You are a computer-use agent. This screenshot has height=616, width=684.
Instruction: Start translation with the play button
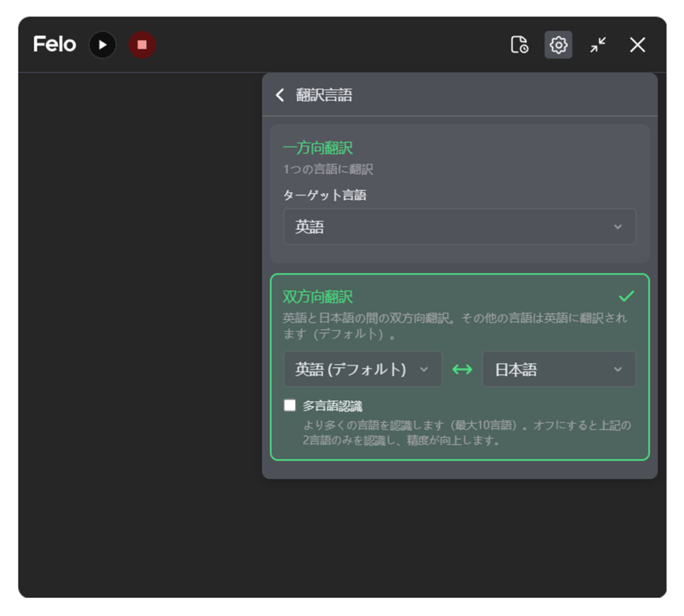click(x=102, y=45)
